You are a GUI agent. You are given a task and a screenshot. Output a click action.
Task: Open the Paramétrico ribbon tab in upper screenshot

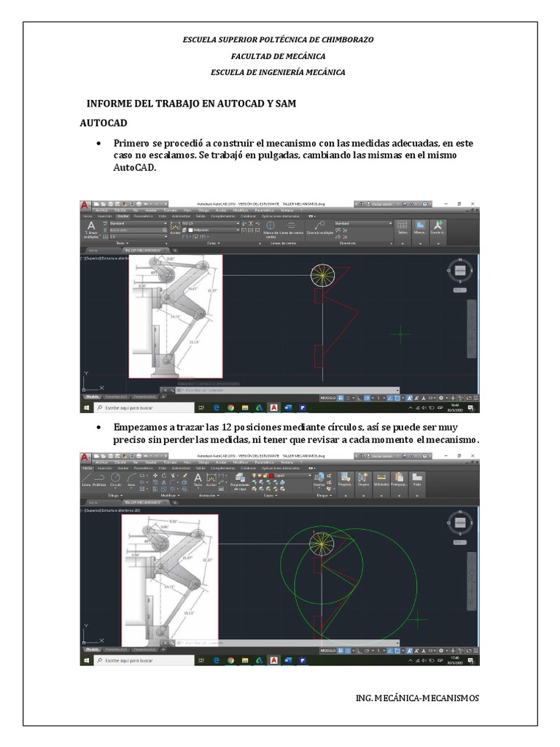pos(144,216)
